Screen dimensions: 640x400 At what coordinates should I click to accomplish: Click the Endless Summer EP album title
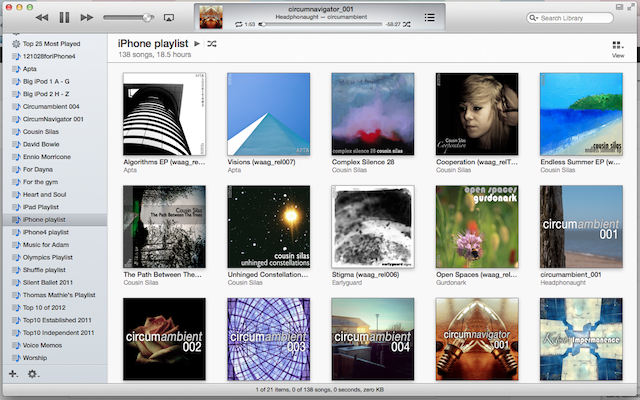click(x=580, y=162)
